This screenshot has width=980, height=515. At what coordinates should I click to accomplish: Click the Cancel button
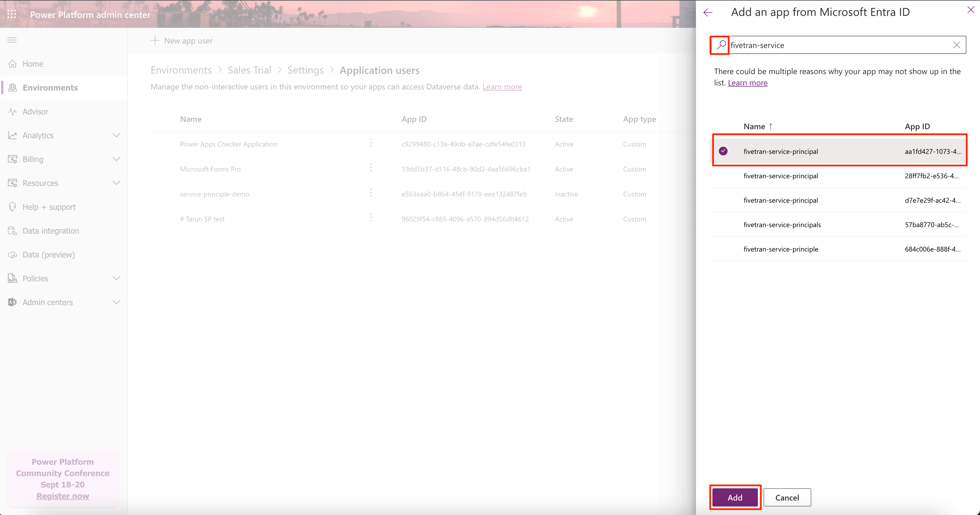(787, 497)
